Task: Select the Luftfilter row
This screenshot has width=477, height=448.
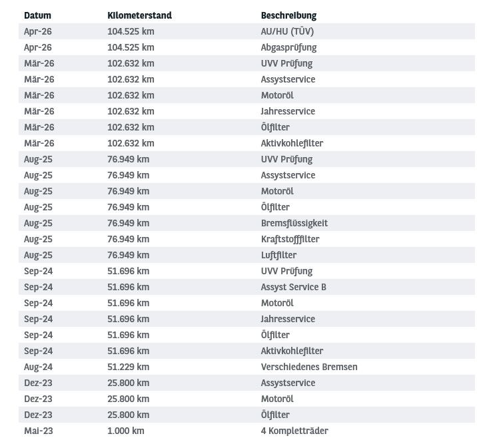Action: [246, 255]
